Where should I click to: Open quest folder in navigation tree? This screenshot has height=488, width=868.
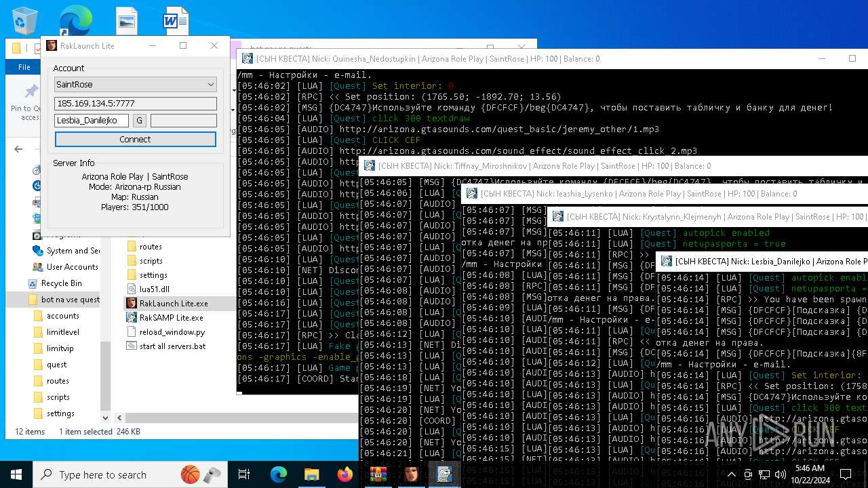coord(50,365)
